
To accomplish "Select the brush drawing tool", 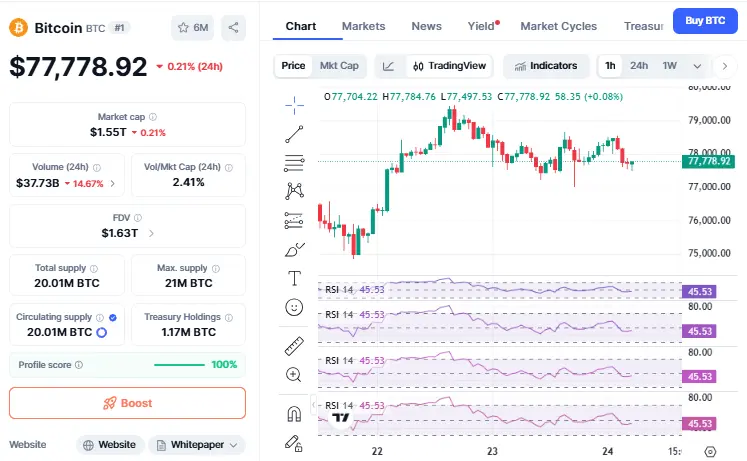I will [294, 250].
